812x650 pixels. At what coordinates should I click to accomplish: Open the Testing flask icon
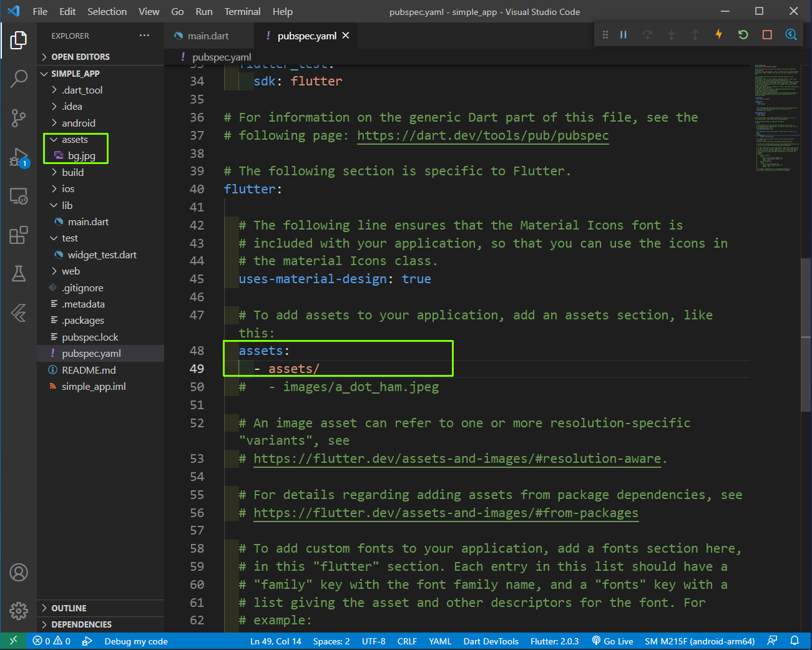pos(19,273)
